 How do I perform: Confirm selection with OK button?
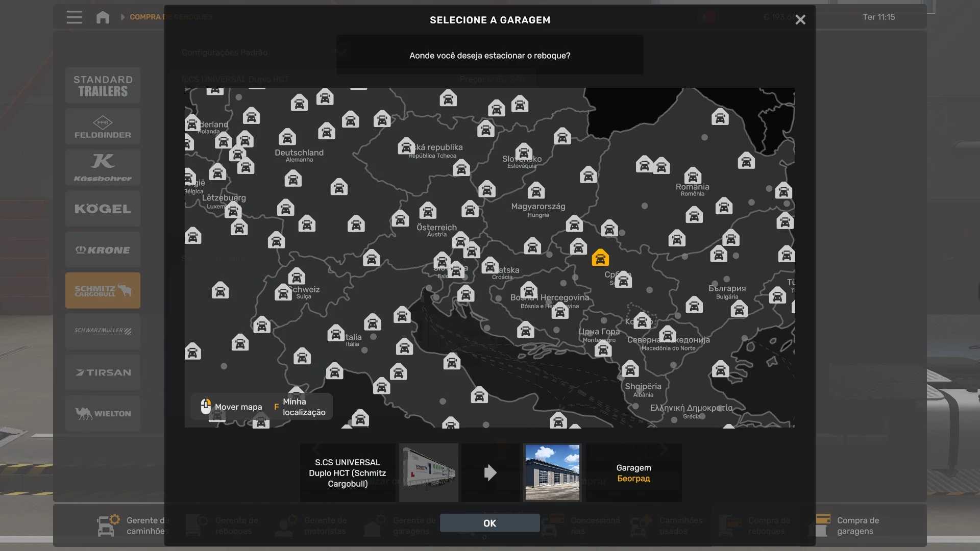489,523
